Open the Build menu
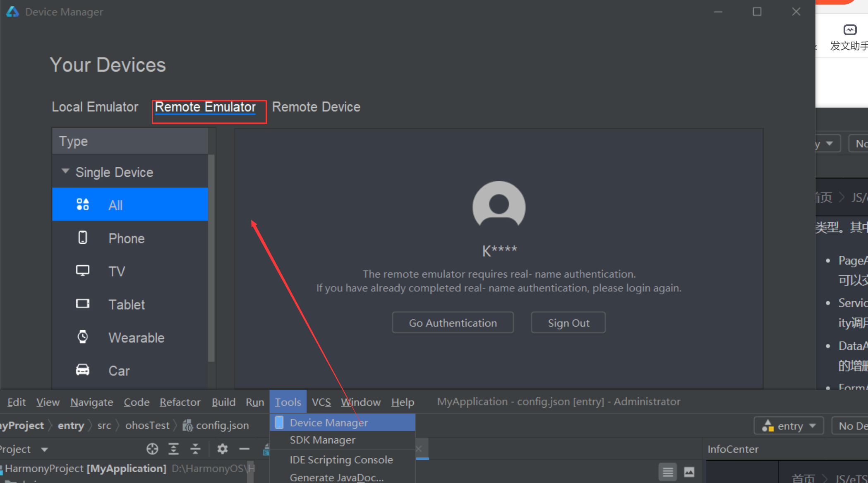Screen dimensions: 868x483 tap(223, 402)
